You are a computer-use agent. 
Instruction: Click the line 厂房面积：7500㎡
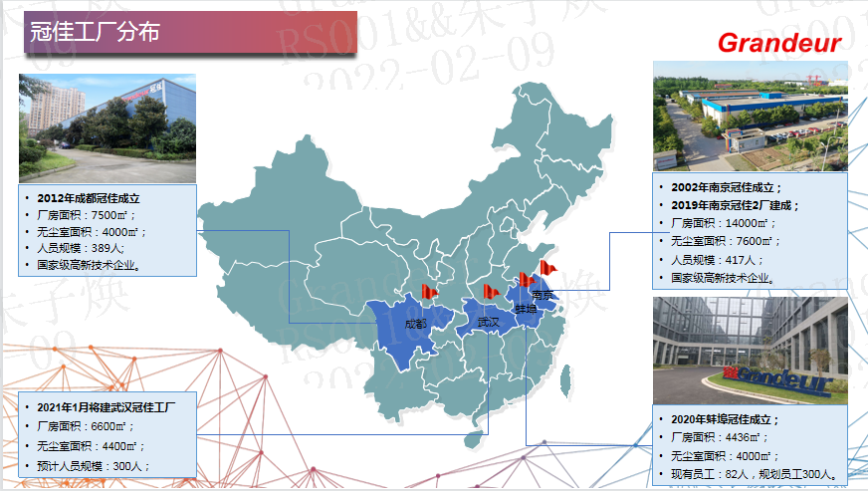coord(86,215)
